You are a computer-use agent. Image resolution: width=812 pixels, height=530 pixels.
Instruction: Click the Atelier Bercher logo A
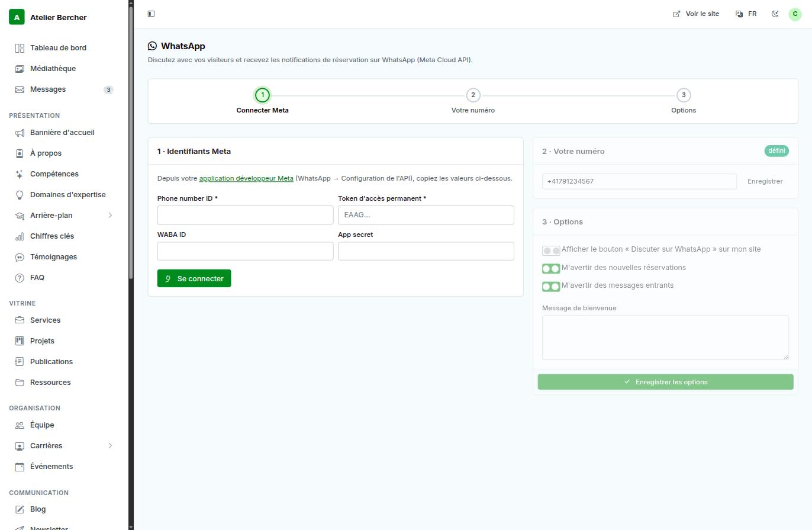click(17, 17)
